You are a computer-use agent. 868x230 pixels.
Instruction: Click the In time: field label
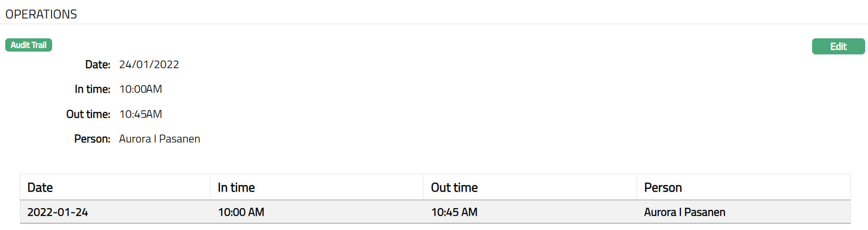click(92, 89)
